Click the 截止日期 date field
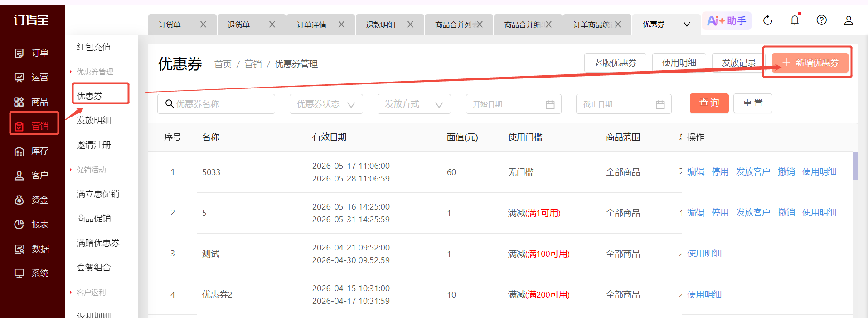The width and height of the screenshot is (868, 318). [624, 104]
